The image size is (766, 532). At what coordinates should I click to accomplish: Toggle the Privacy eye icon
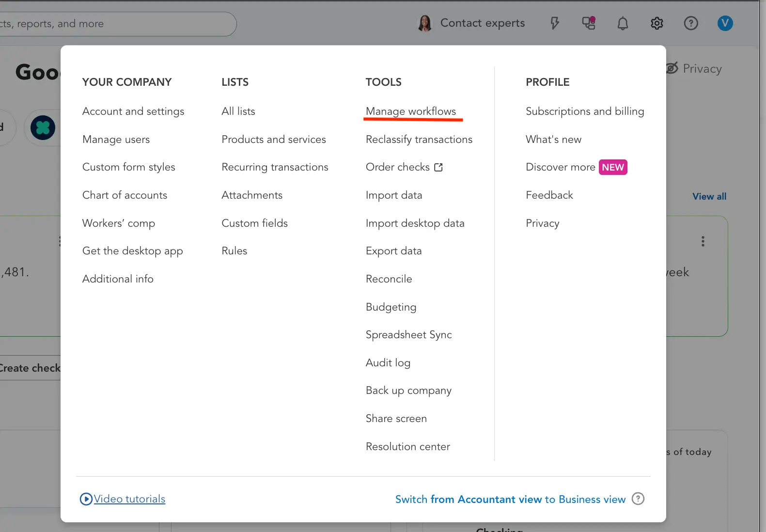pos(672,68)
